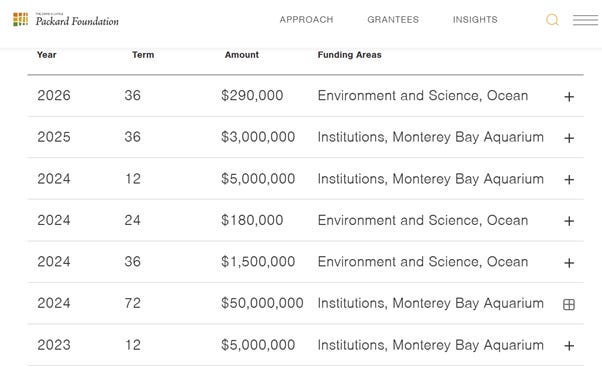602x367 pixels.
Task: Open the Insights menu item
Action: pyautogui.click(x=475, y=20)
